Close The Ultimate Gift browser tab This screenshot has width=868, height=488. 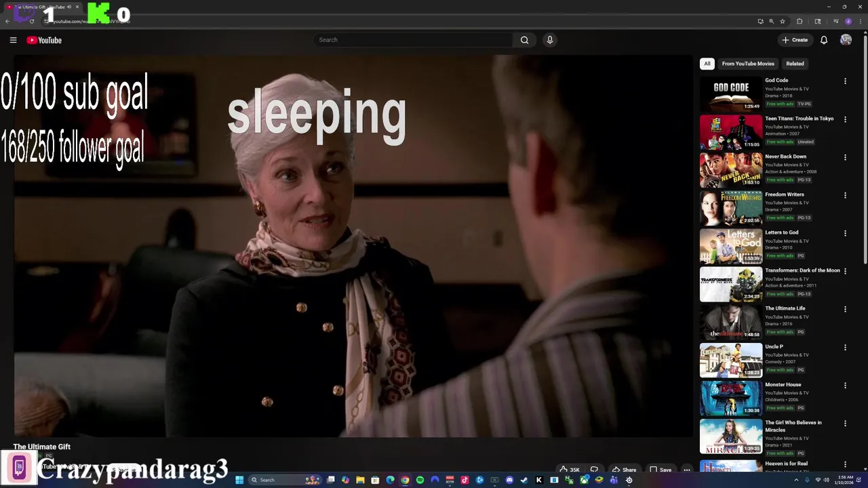77,7
